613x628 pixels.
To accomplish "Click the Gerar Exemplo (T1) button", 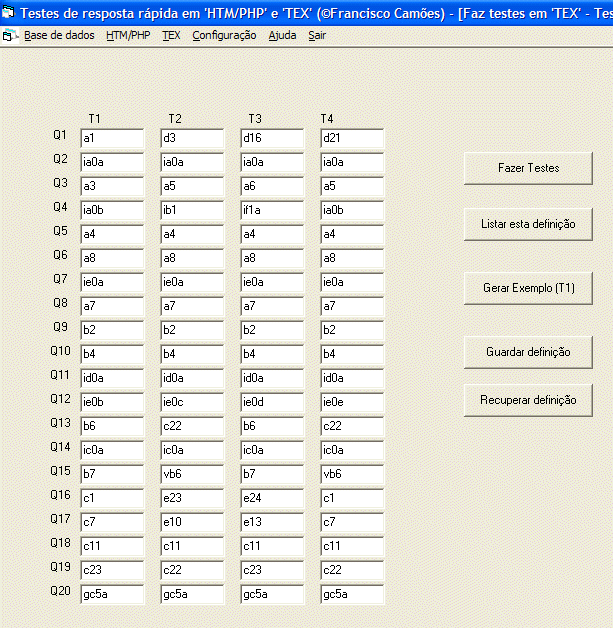I will 528,288.
